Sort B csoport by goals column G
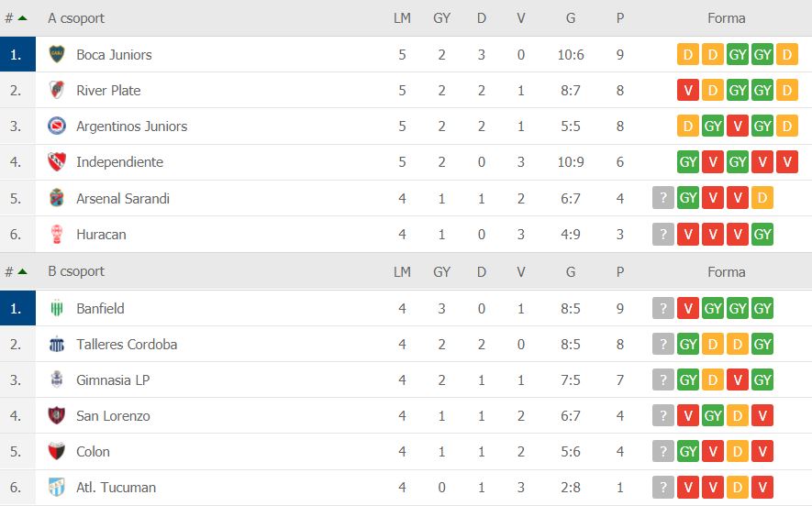 click(570, 271)
